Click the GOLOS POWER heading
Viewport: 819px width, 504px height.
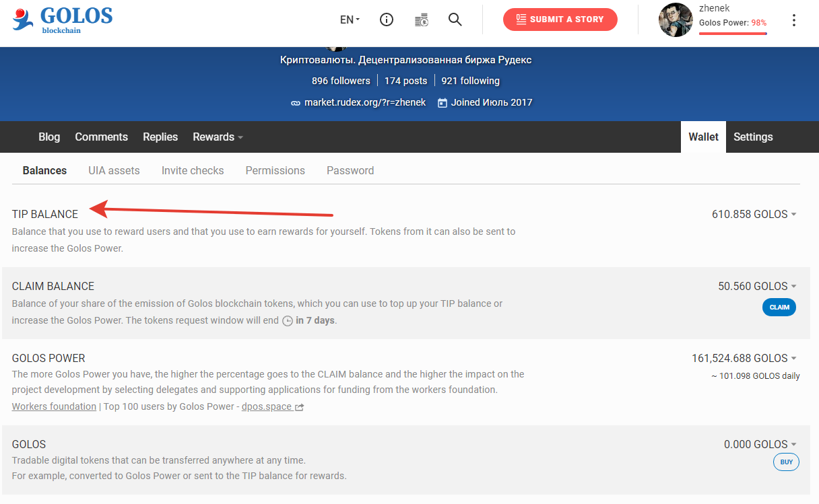tap(48, 358)
